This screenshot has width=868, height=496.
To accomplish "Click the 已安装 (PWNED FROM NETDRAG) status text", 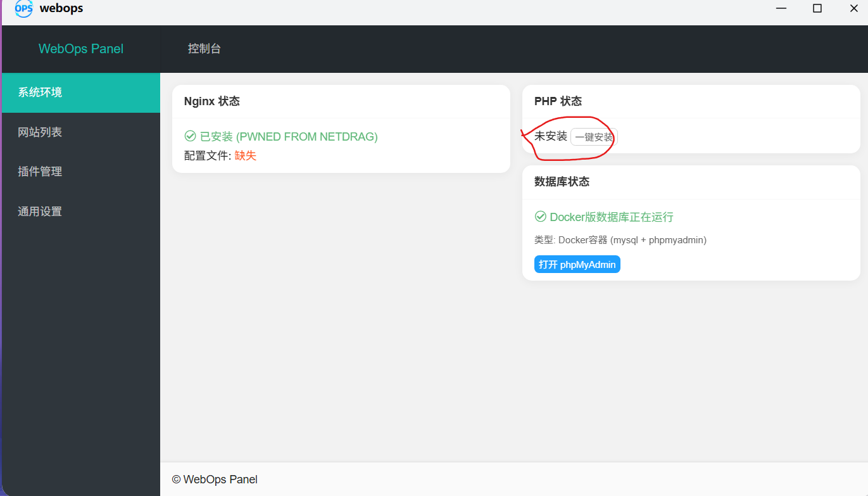I will click(x=289, y=136).
